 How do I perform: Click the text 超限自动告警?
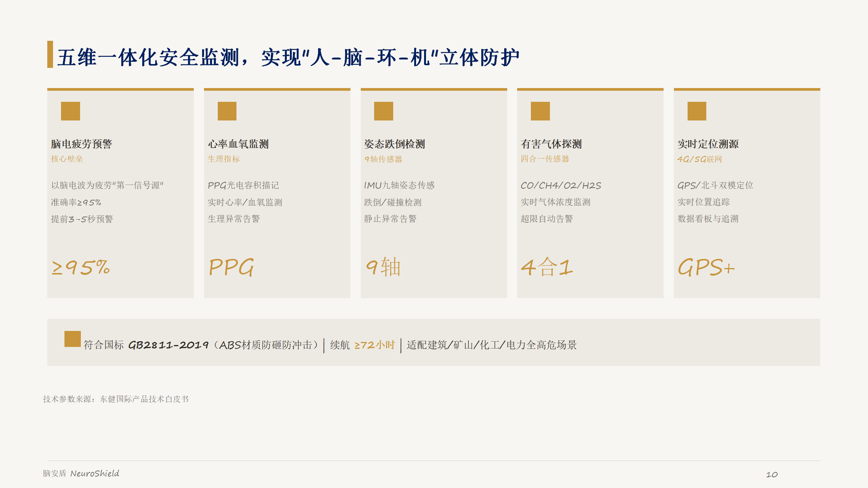tap(547, 219)
